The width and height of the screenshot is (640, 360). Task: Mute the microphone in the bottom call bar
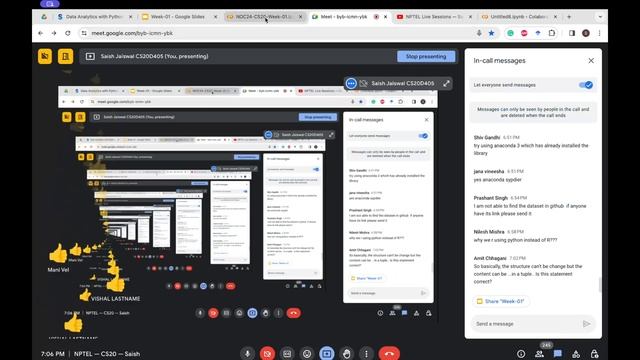(247, 353)
